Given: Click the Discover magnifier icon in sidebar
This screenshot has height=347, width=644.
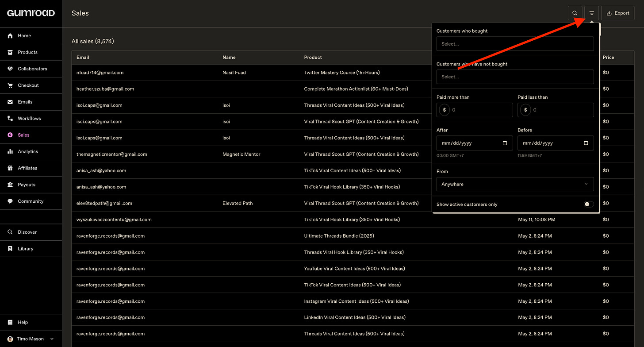Looking at the screenshot, I should [x=10, y=232].
